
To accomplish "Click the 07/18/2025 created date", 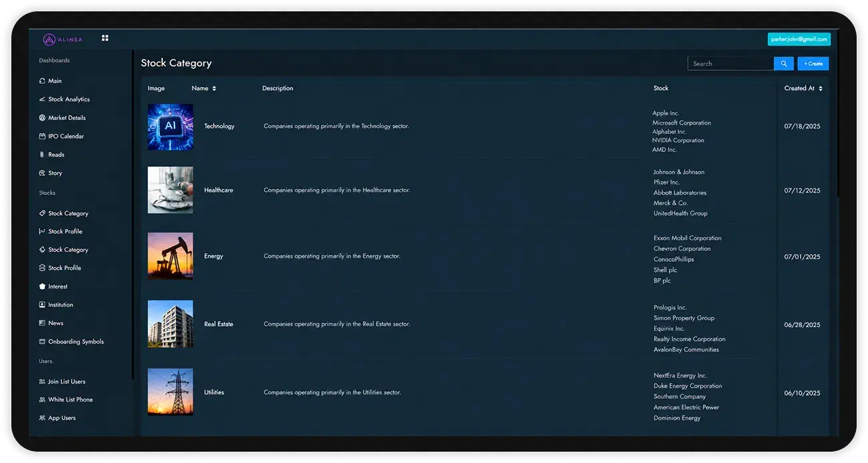I will [x=803, y=127].
